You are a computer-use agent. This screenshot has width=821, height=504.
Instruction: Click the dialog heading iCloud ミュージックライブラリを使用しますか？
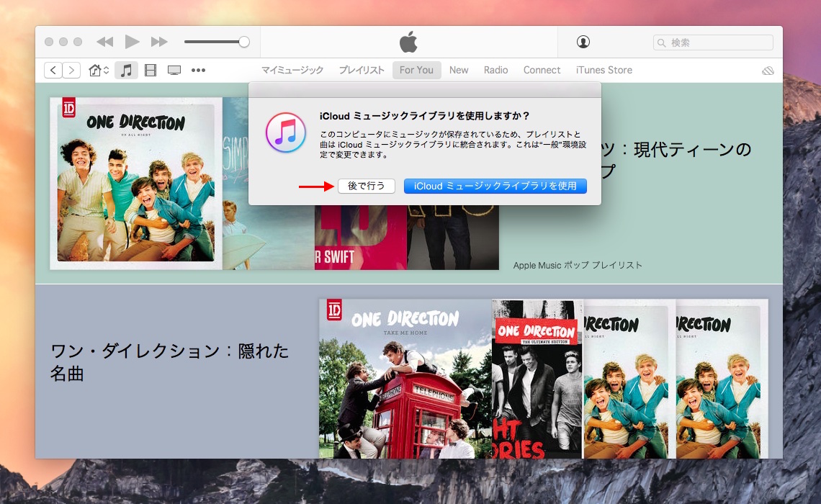click(425, 116)
